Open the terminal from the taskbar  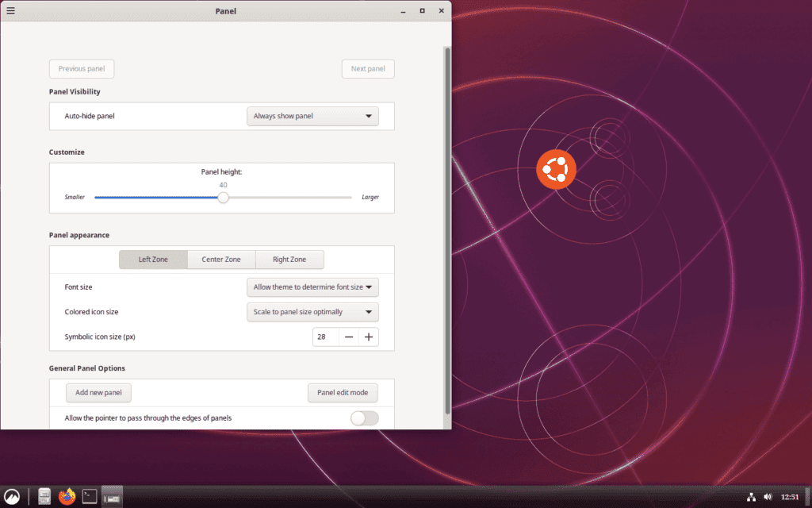coord(89,495)
